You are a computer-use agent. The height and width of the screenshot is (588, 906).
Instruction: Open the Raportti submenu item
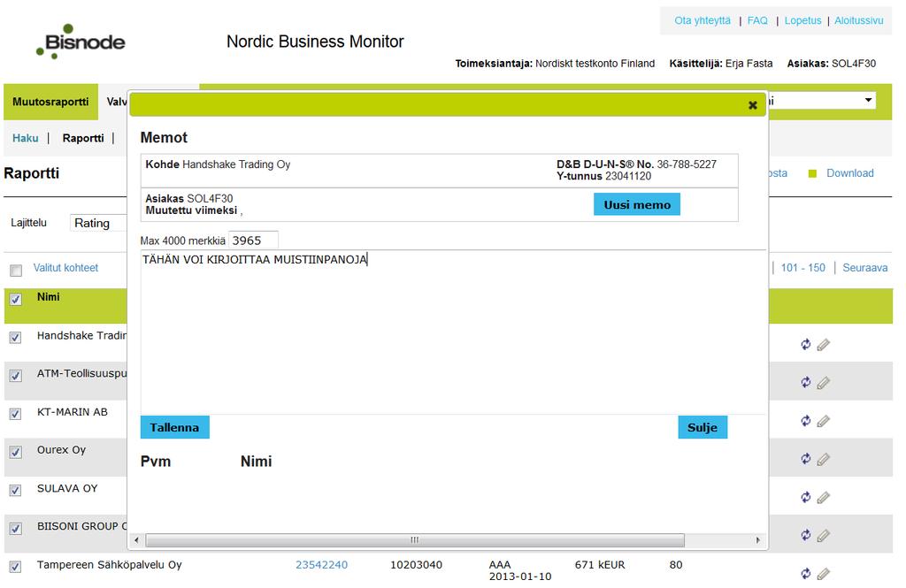click(83, 138)
